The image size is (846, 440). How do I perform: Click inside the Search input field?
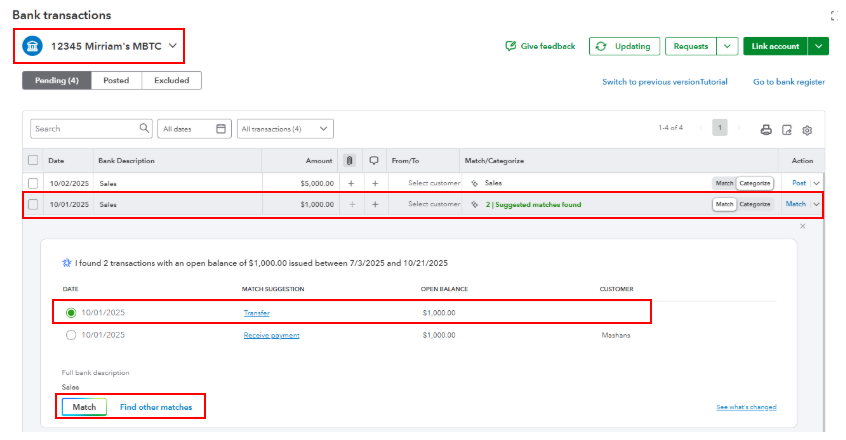pyautogui.click(x=85, y=129)
